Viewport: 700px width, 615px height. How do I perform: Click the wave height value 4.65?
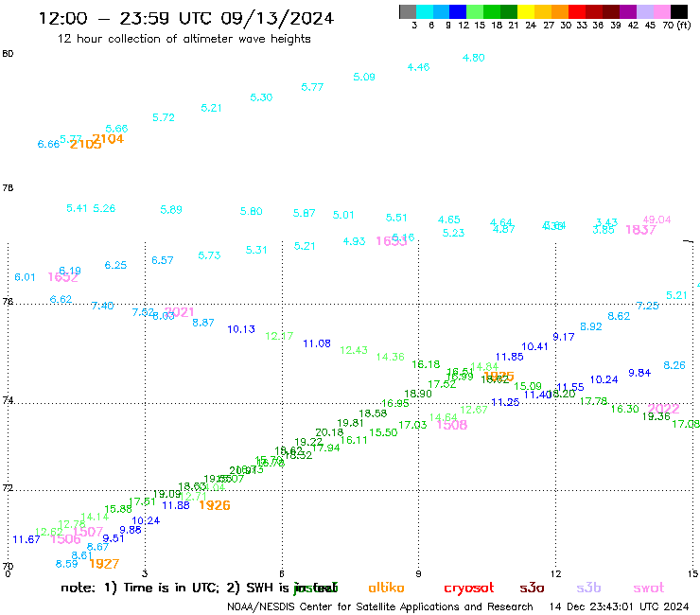click(x=448, y=220)
